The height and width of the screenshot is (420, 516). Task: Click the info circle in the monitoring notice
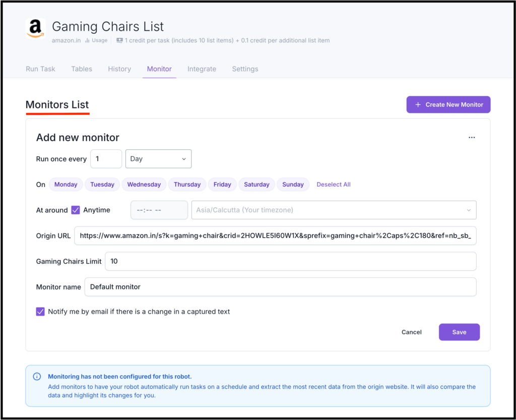[x=36, y=376]
